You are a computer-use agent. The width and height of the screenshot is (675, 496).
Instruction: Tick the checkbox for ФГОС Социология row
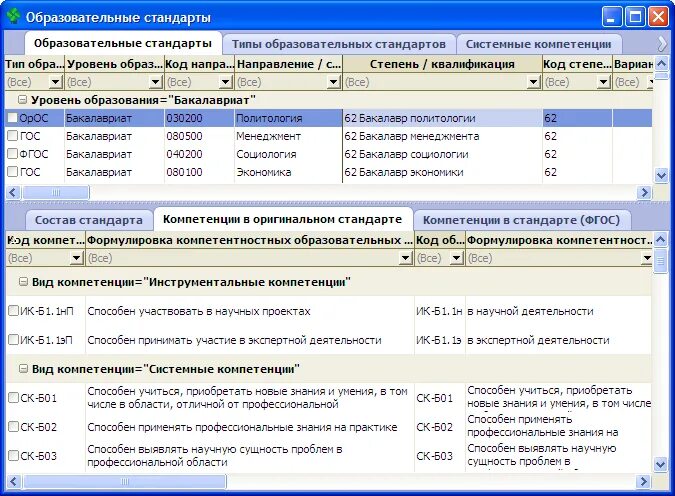(13, 154)
